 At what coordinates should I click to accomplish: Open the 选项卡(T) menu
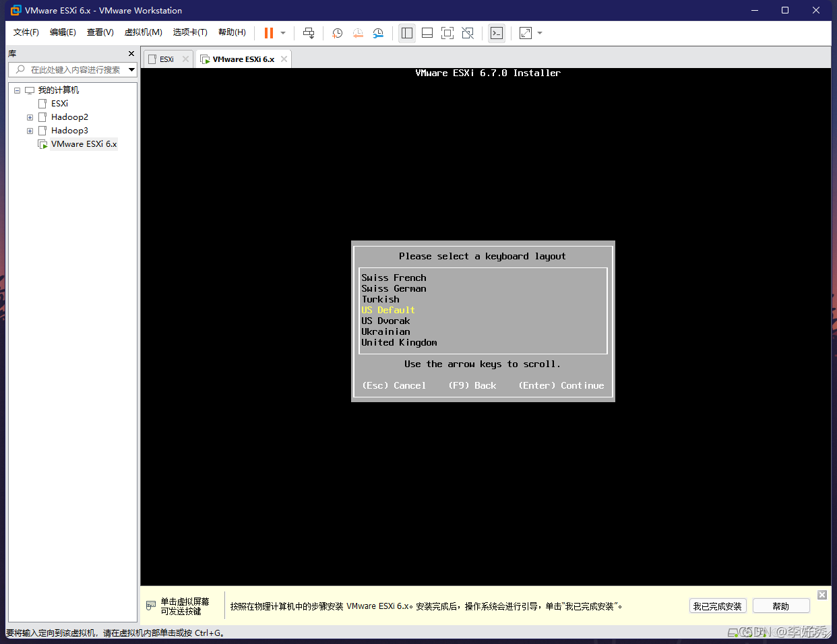tap(190, 32)
